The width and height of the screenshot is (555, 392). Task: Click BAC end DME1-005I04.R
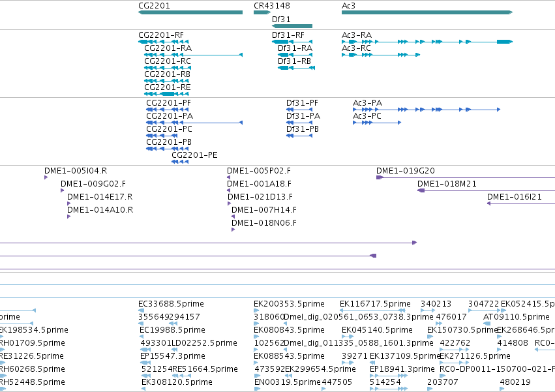point(76,171)
